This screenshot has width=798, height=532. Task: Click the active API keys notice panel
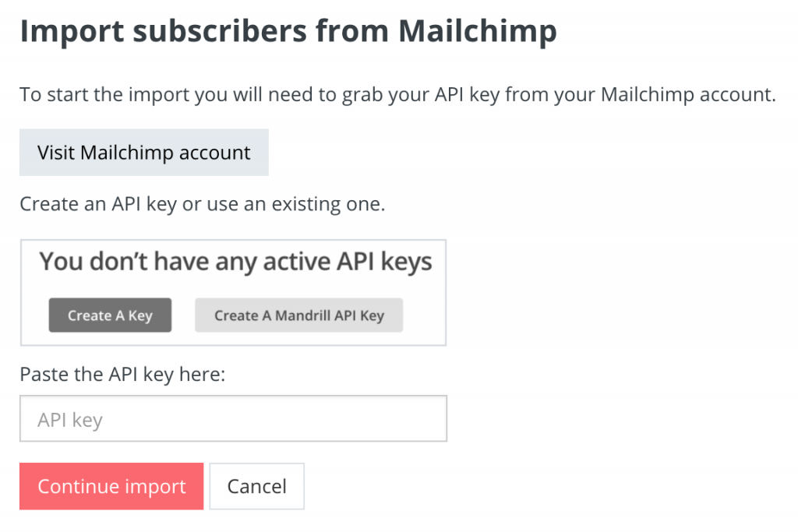coord(233,291)
